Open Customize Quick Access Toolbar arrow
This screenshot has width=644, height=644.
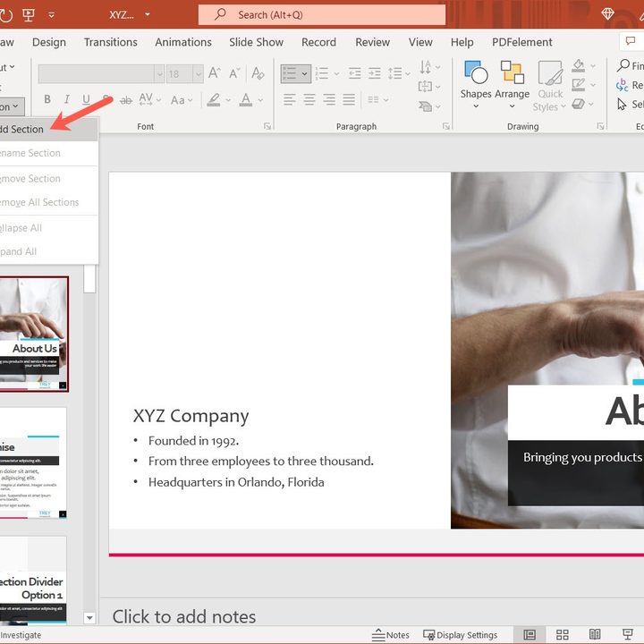pos(51,15)
